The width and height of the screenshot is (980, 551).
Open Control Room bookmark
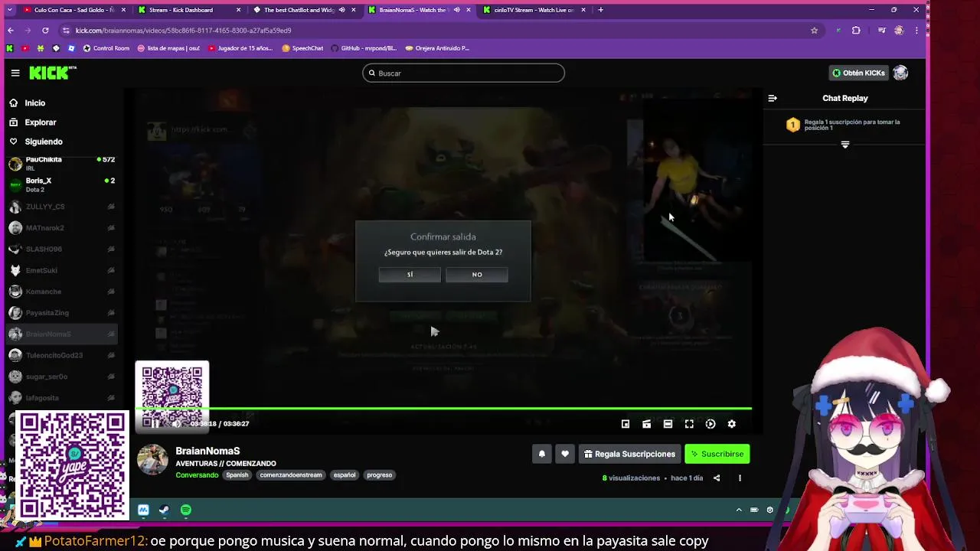tap(106, 48)
